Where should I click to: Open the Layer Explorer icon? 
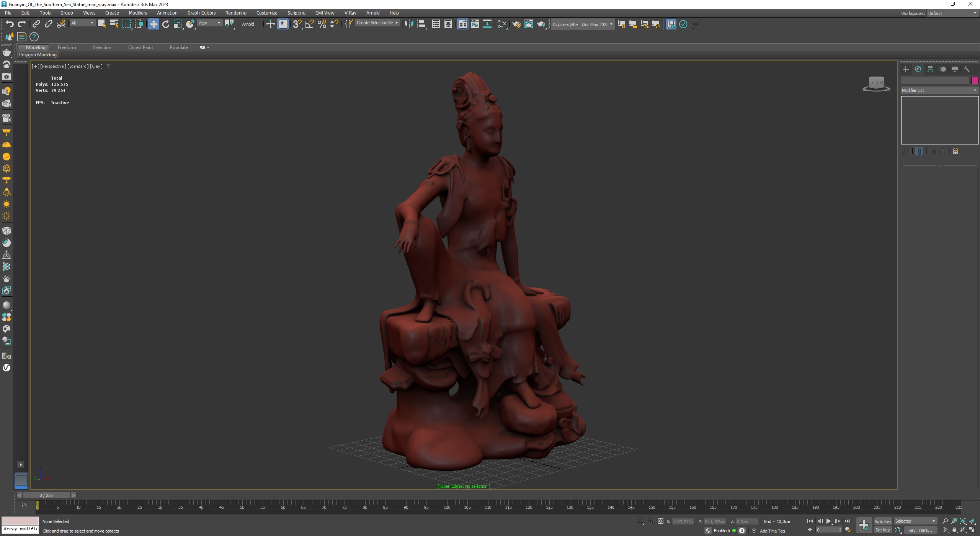coord(448,24)
